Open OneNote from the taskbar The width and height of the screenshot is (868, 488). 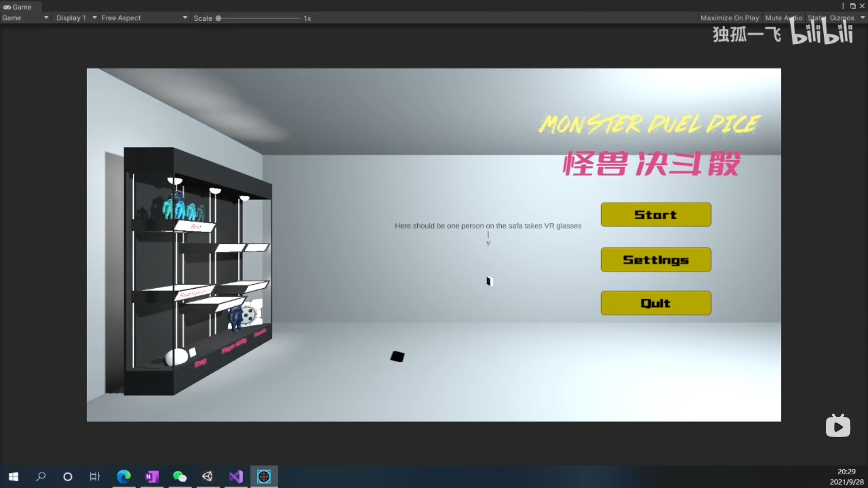coord(152,477)
